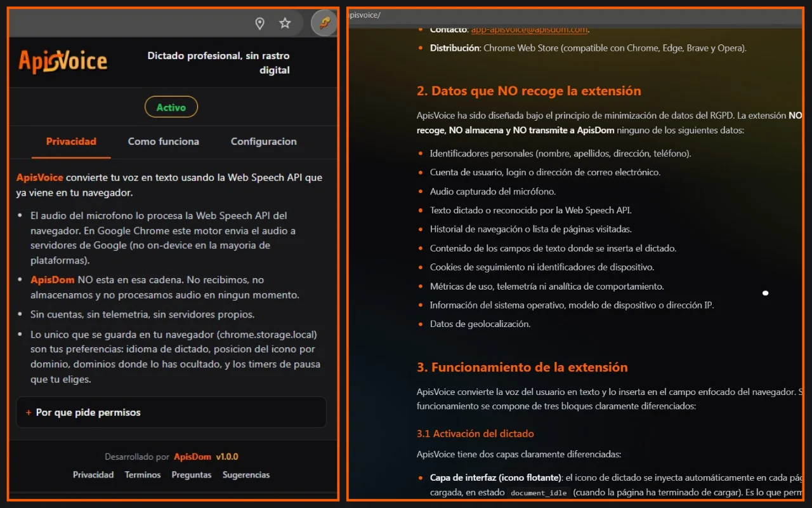The width and height of the screenshot is (812, 508).
Task: Click the heading 2. Datos que NO recoge la extensión
Action: [x=529, y=91]
